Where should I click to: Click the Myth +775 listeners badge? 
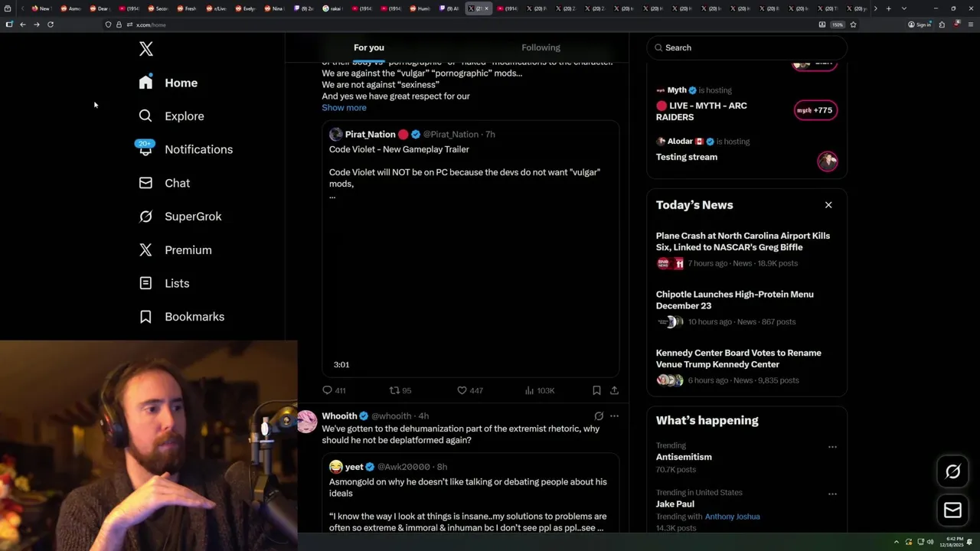coord(815,110)
